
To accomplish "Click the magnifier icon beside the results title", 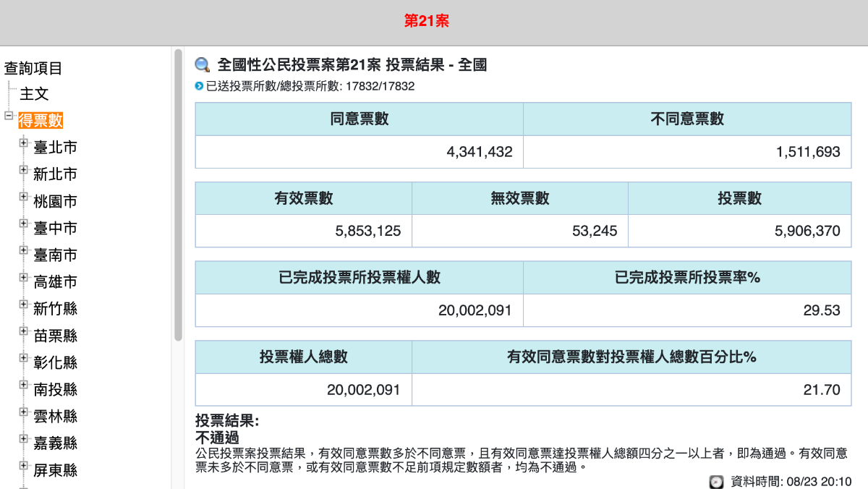I will click(203, 65).
